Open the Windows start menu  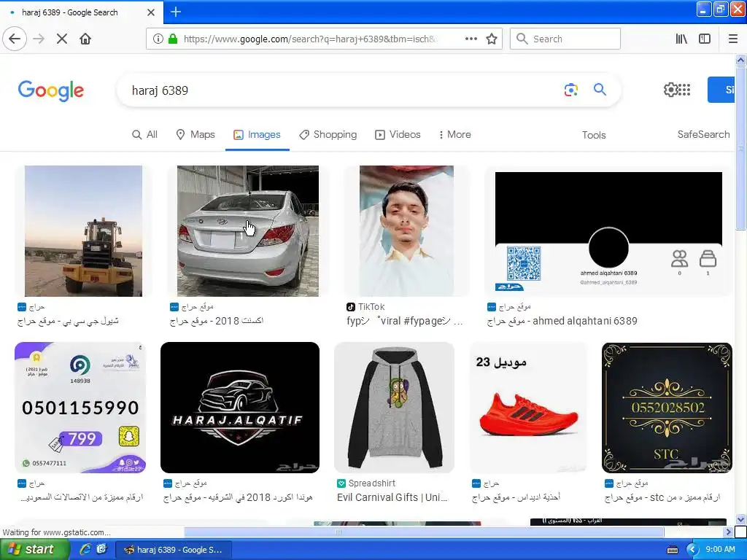[x=34, y=549]
